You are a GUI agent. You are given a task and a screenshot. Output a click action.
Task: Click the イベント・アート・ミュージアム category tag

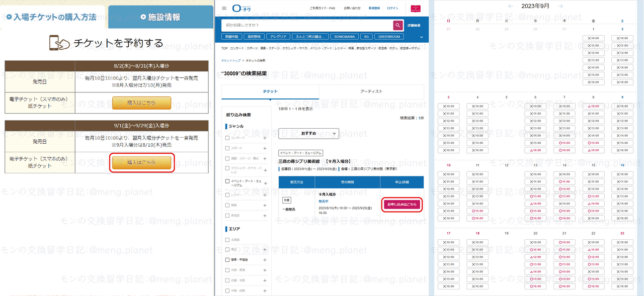(x=301, y=153)
